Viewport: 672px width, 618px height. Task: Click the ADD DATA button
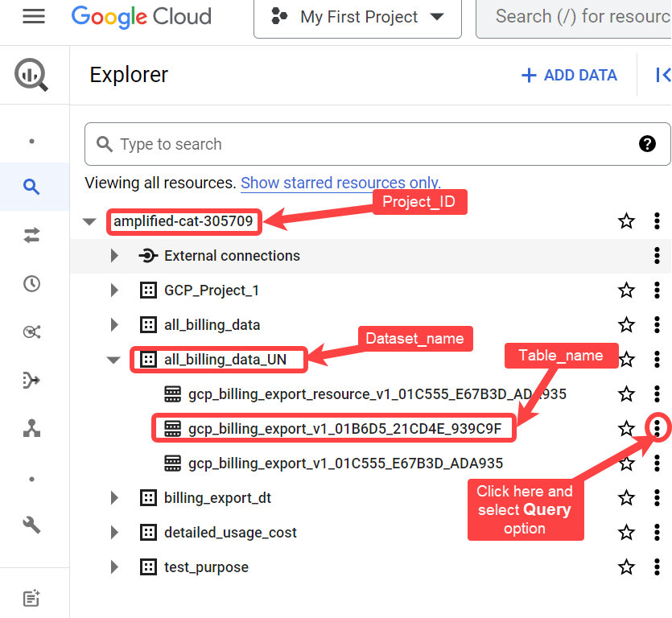[x=569, y=76]
